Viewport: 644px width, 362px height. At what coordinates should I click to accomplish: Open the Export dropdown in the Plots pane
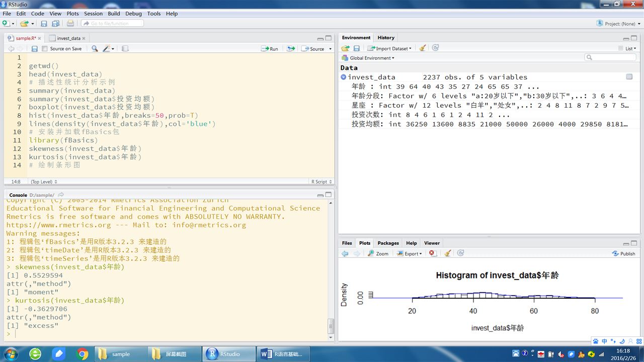coord(410,253)
